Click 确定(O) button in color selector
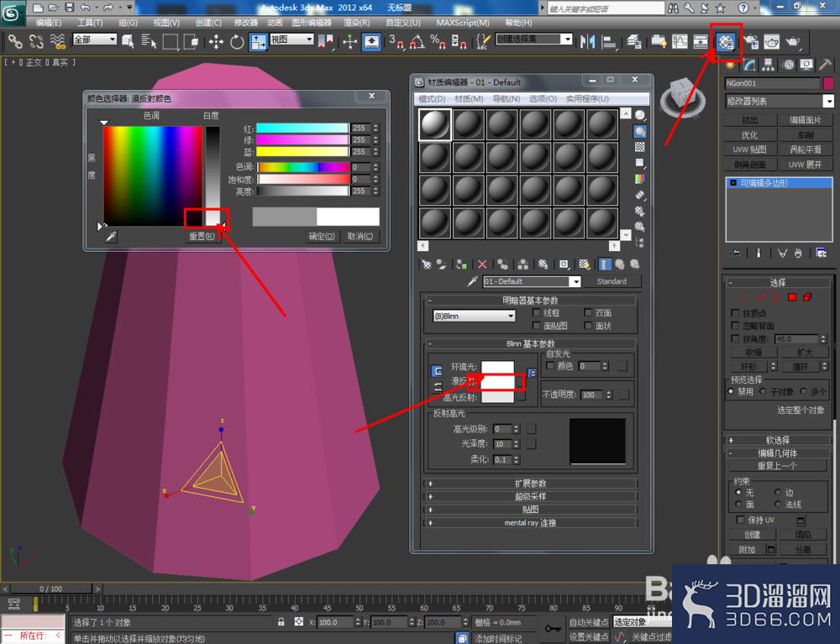 322,236
